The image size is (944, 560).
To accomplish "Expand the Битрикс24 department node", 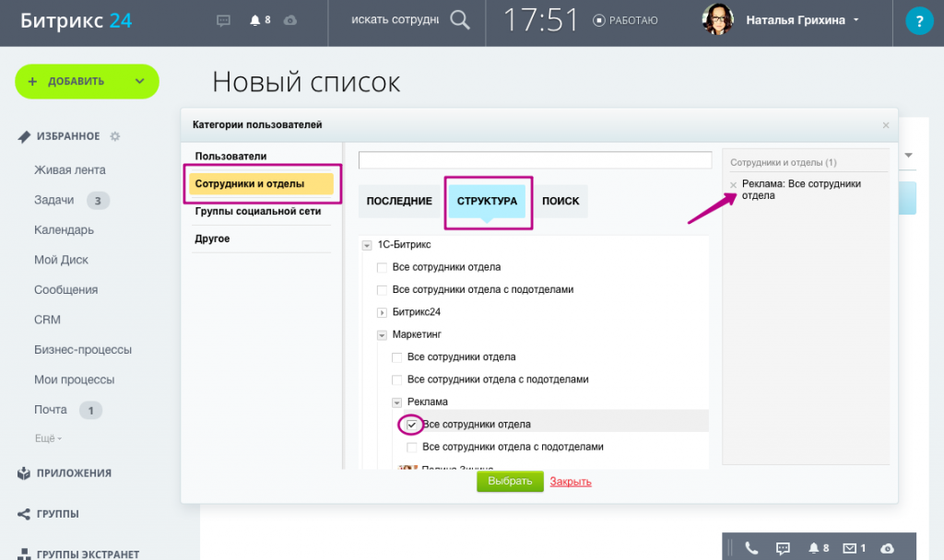I will pyautogui.click(x=382, y=313).
